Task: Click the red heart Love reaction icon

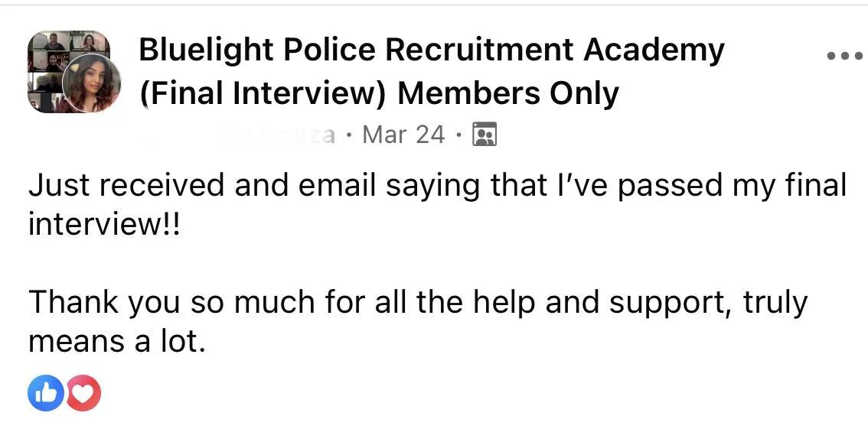Action: coord(83,393)
